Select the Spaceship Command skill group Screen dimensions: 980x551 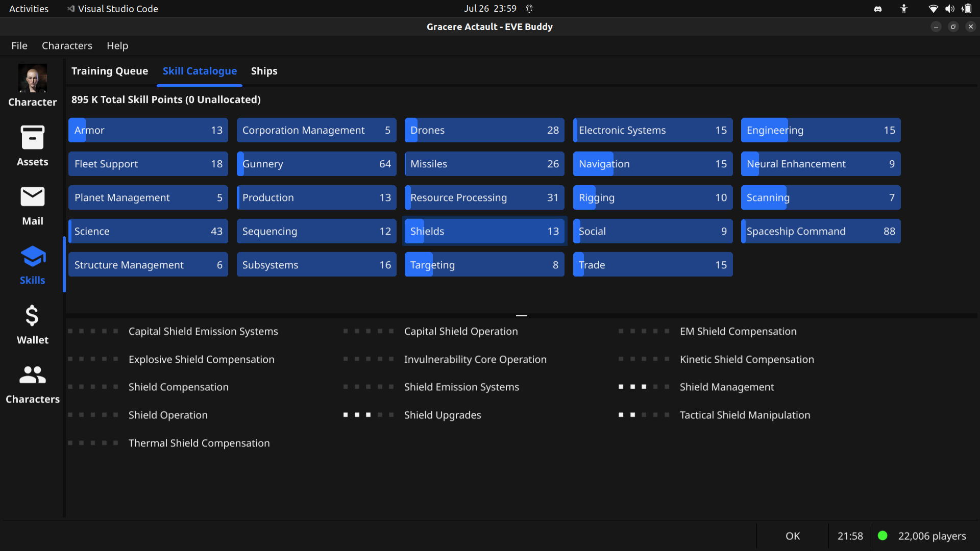(x=821, y=231)
